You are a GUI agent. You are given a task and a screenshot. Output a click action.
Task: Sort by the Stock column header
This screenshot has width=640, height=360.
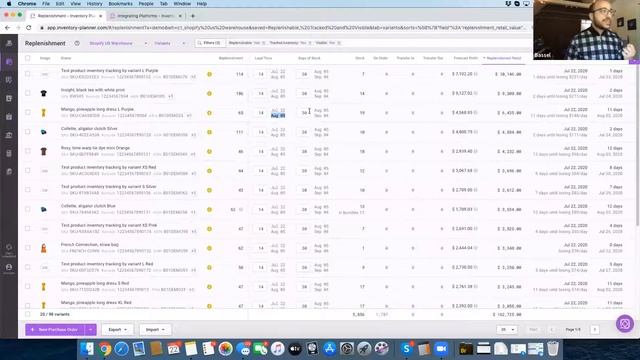point(360,58)
